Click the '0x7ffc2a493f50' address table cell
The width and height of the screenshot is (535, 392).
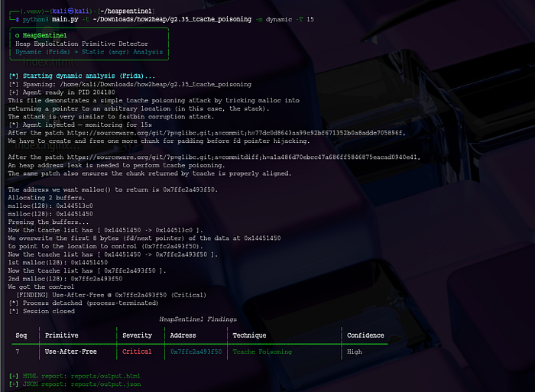[x=196, y=352]
